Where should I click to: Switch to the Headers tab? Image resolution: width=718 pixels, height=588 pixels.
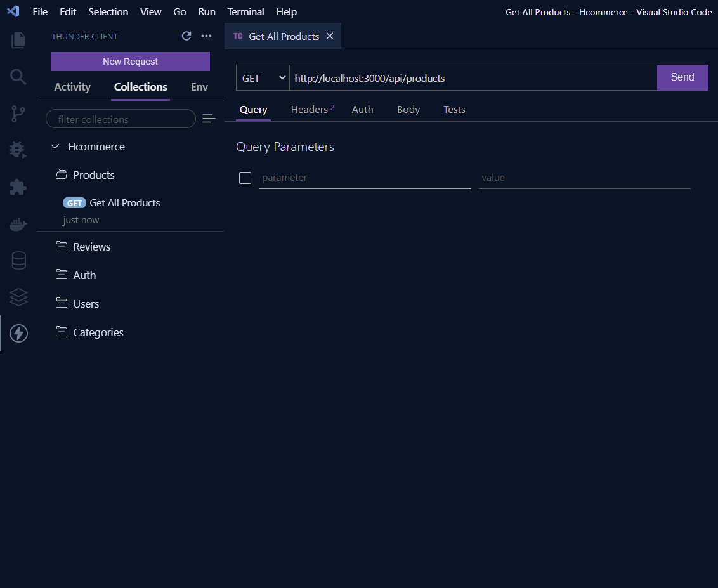tap(308, 109)
